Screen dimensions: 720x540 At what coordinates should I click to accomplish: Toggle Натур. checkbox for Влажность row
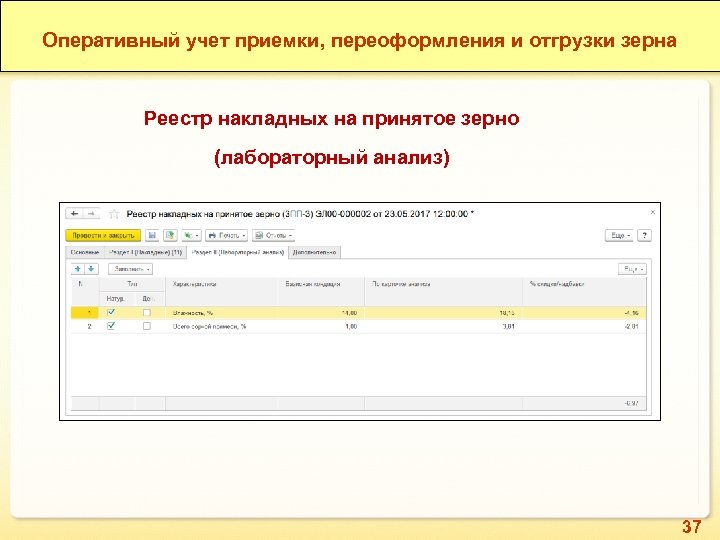[x=111, y=312]
